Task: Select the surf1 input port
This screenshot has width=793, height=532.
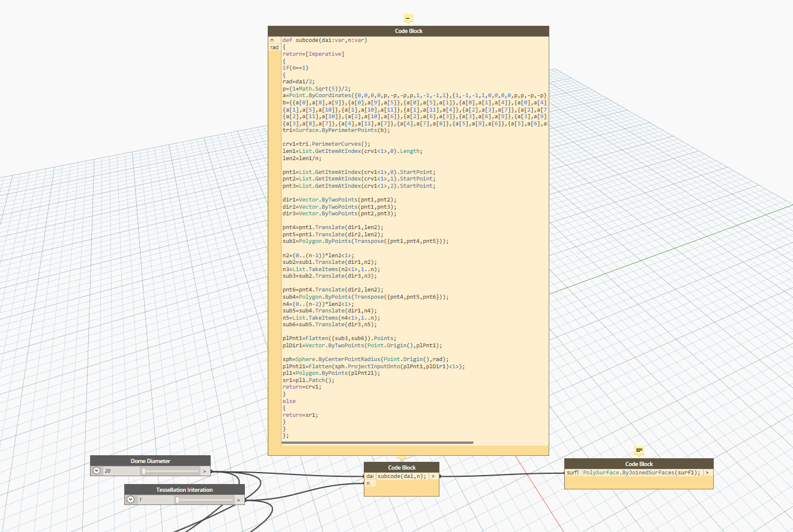Action: coord(573,473)
